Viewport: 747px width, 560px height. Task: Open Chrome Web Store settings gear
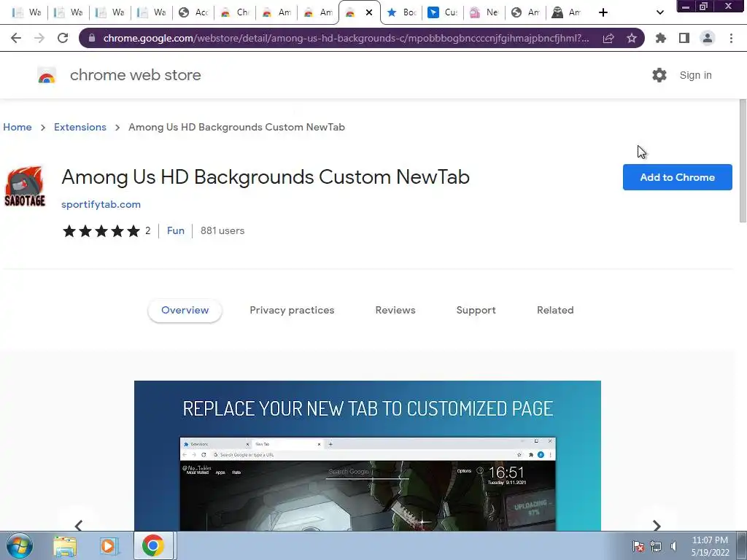coord(659,75)
